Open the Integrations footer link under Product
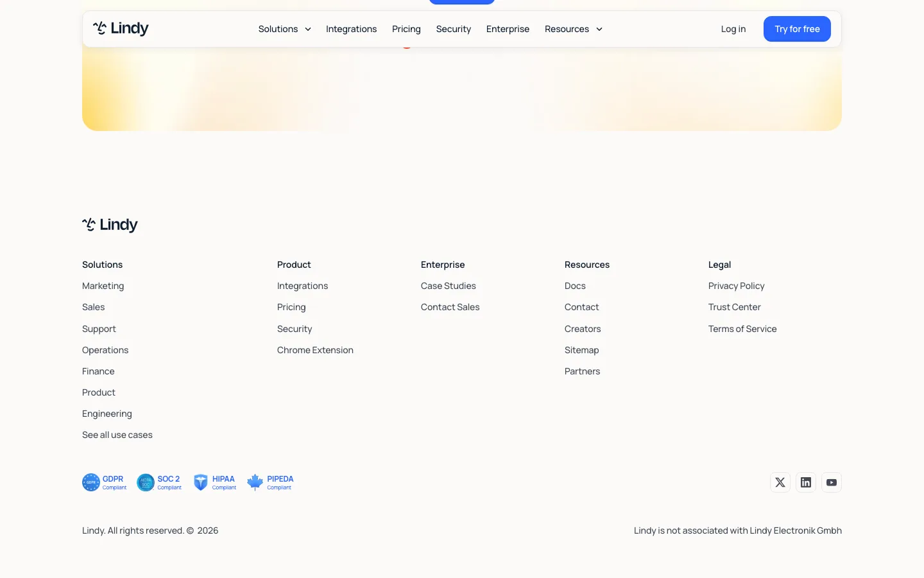 point(302,286)
